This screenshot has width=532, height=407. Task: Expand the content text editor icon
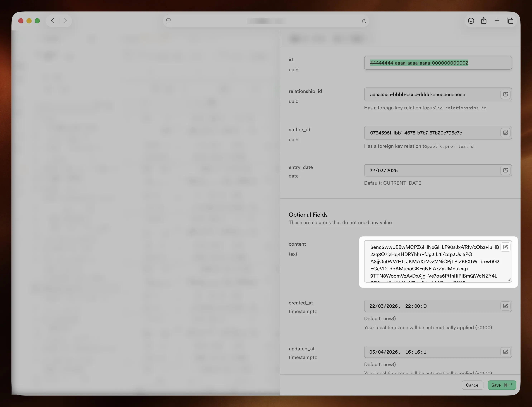505,247
